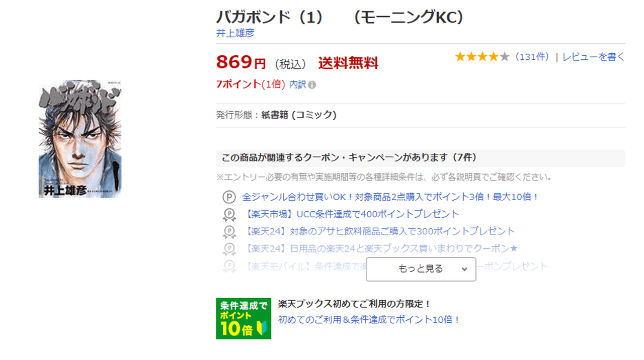Viewport: 644px width, 360px height.
Task: Click the medal icon beside 日用品の楽天24 coupon
Action: point(229,249)
